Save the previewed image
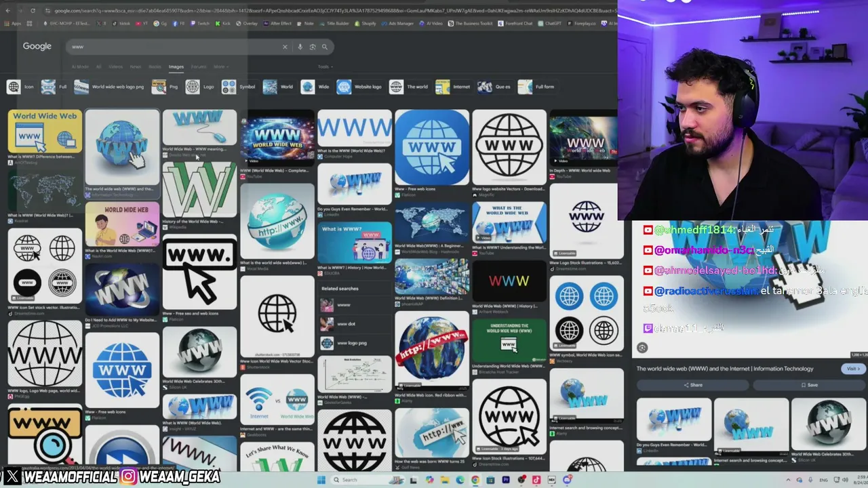The height and width of the screenshot is (488, 868). pyautogui.click(x=809, y=385)
